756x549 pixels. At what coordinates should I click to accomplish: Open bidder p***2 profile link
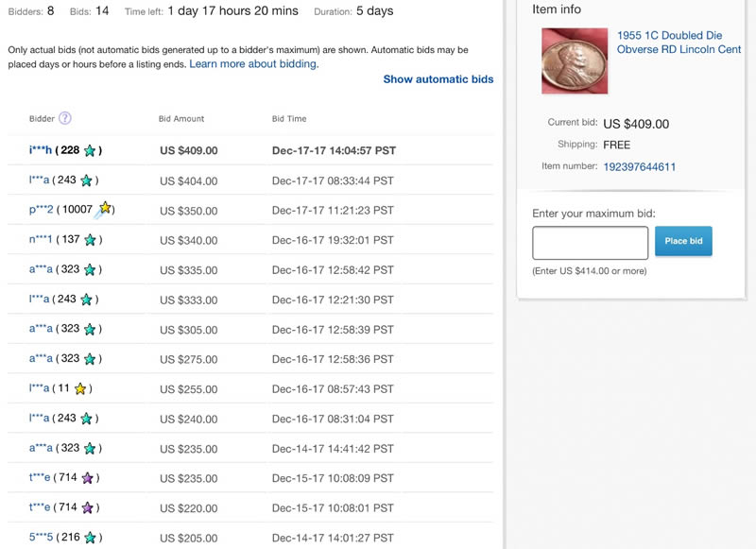coord(41,210)
